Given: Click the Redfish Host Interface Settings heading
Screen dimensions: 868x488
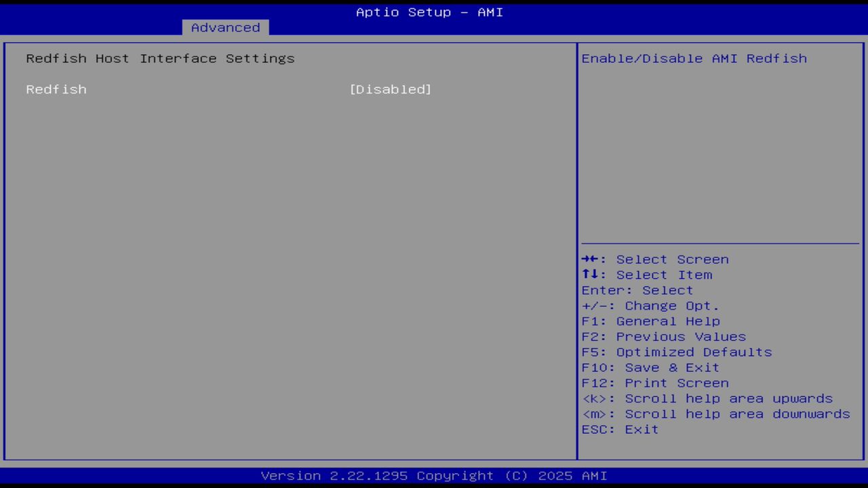Looking at the screenshot, I should click(160, 58).
